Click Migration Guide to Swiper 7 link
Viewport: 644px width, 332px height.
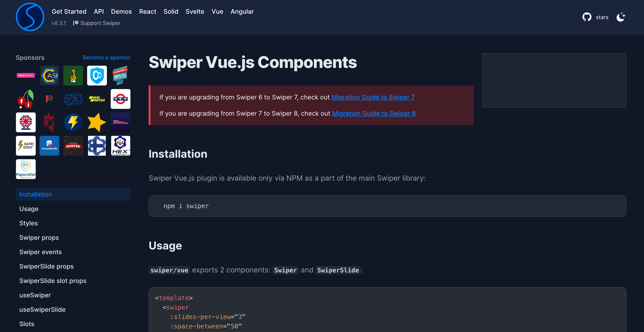pyautogui.click(x=373, y=97)
